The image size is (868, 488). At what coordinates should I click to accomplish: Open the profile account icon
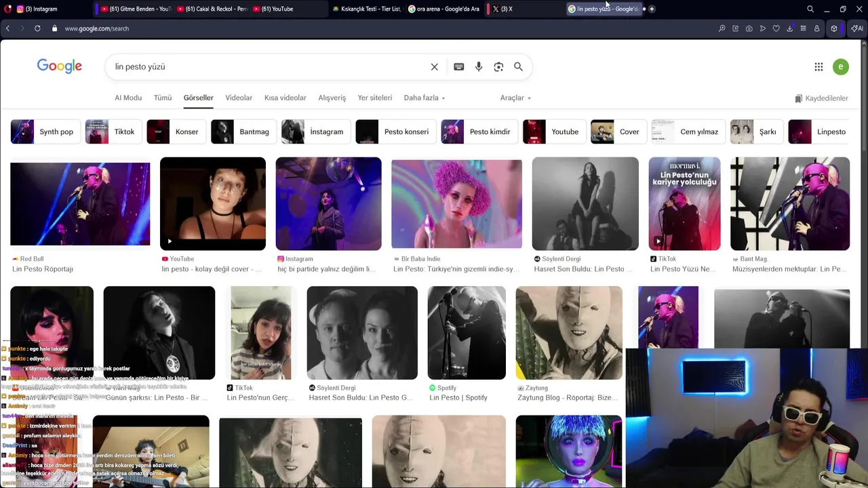816,28
